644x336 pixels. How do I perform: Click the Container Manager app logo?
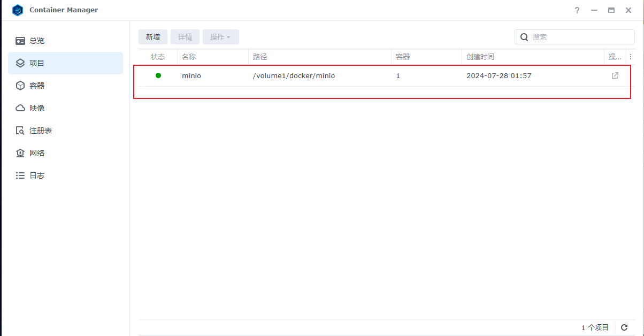18,10
